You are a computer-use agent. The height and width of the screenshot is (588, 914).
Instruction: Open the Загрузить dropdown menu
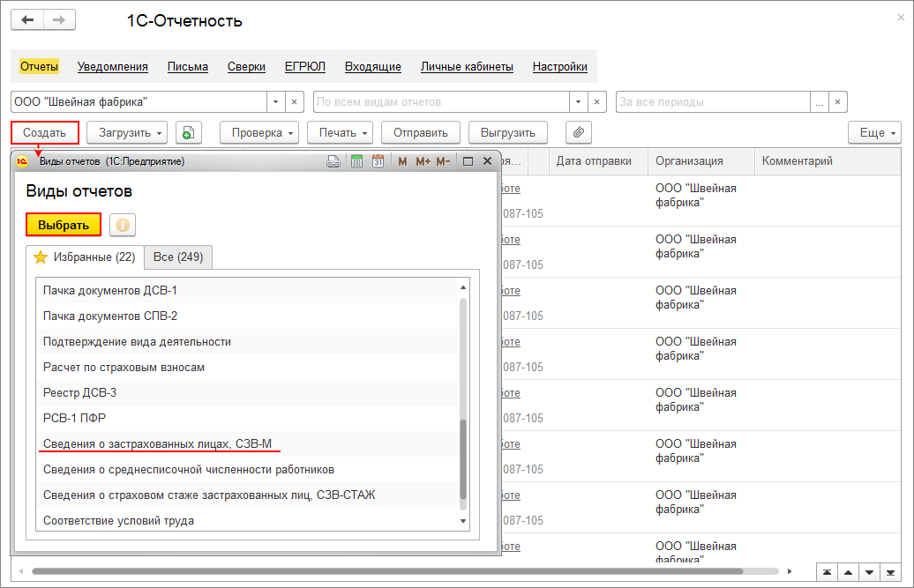coord(127,133)
